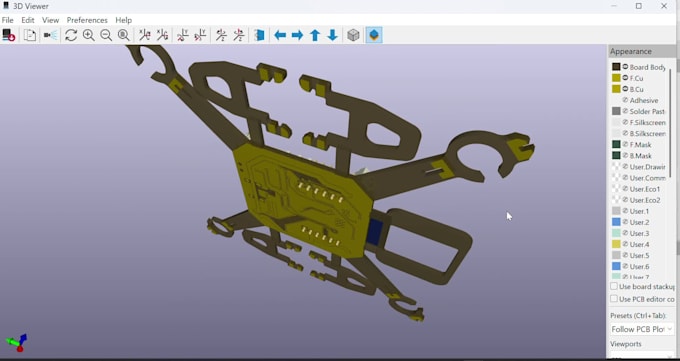This screenshot has height=361, width=680.
Task: Hide the Board Body layer
Action: (x=625, y=67)
